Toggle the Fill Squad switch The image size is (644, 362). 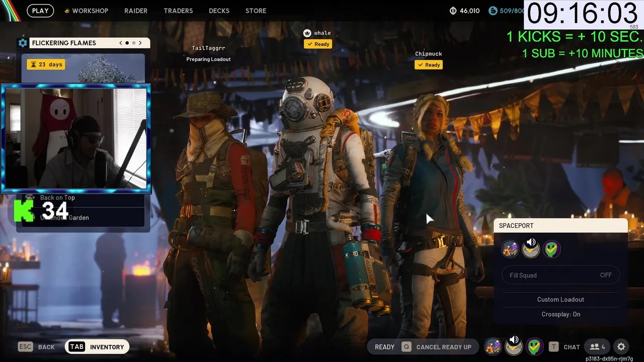560,275
